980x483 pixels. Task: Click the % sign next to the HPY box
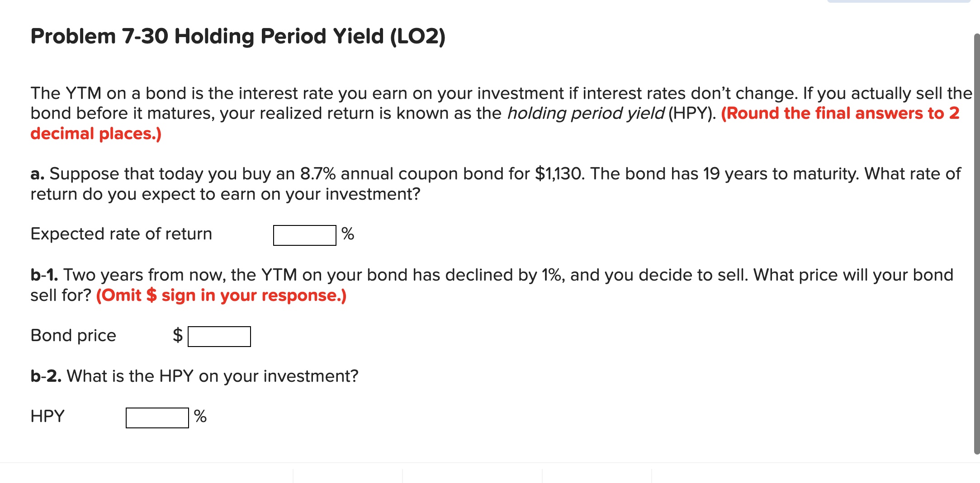[x=200, y=416]
